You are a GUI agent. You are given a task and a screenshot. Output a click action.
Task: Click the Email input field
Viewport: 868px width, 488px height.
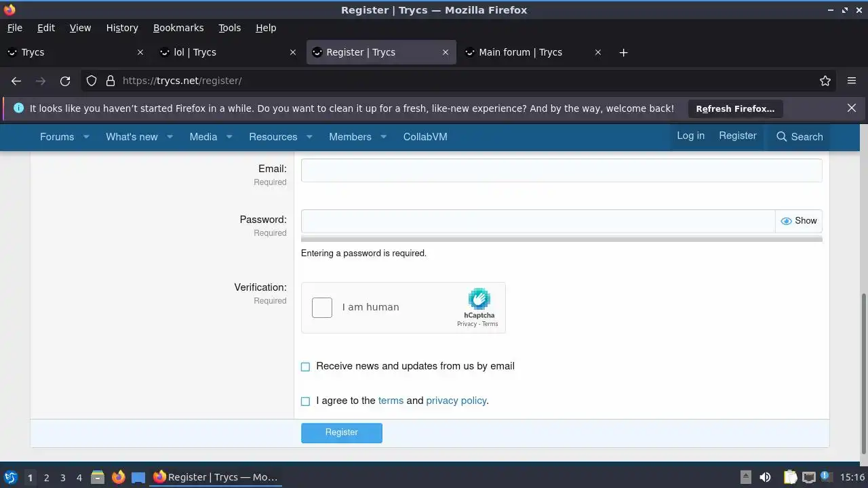(561, 170)
